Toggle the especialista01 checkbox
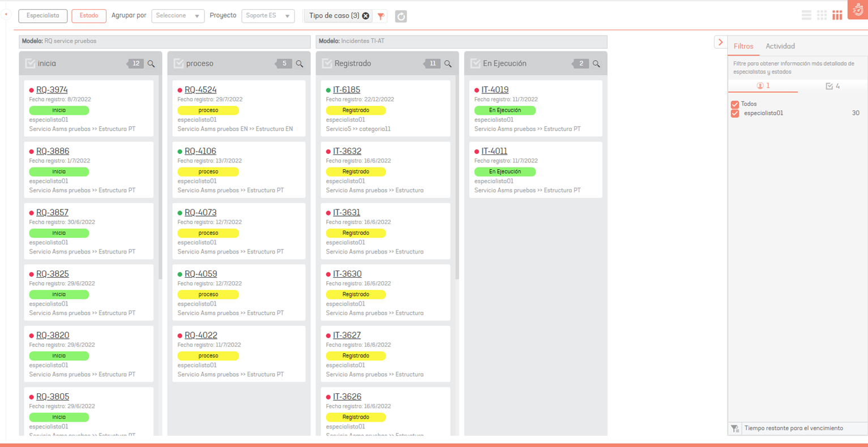868x447 pixels. click(735, 113)
